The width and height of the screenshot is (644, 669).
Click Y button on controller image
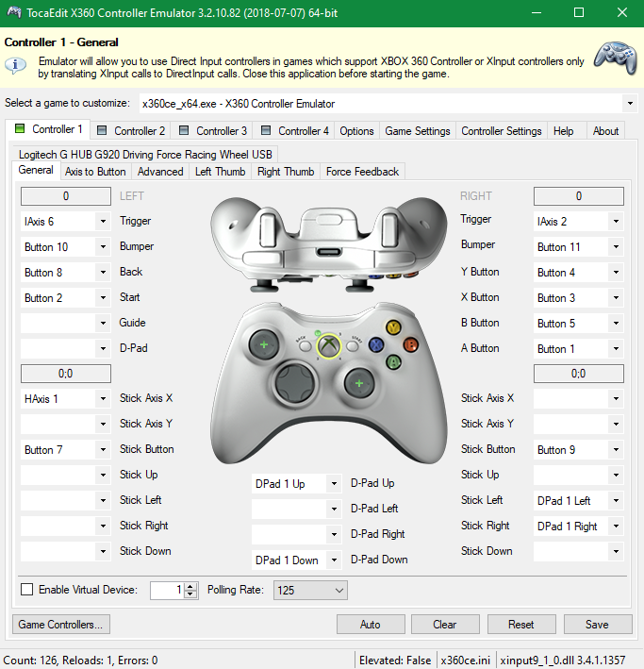[x=393, y=327]
